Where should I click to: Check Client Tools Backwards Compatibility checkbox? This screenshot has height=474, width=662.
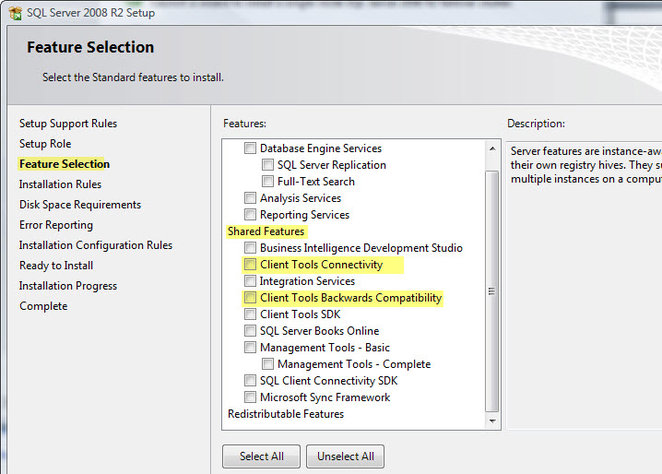(250, 298)
